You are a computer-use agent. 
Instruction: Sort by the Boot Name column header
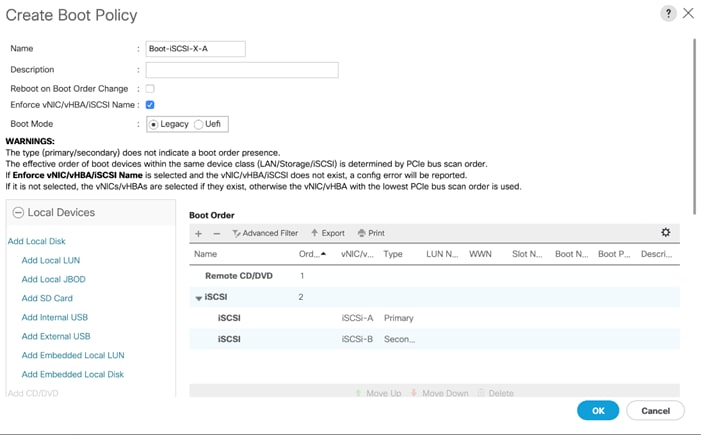point(571,254)
